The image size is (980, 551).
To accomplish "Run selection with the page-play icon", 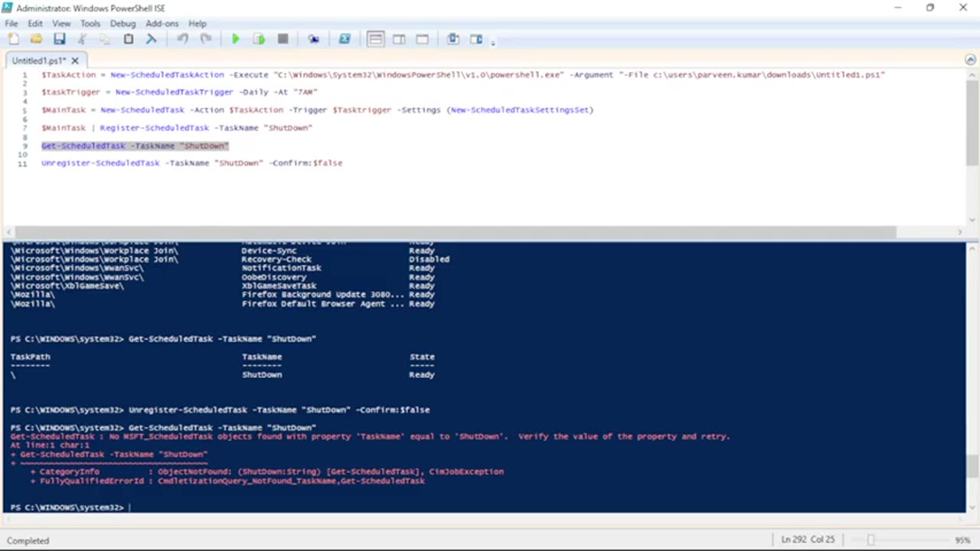I will coord(260,39).
